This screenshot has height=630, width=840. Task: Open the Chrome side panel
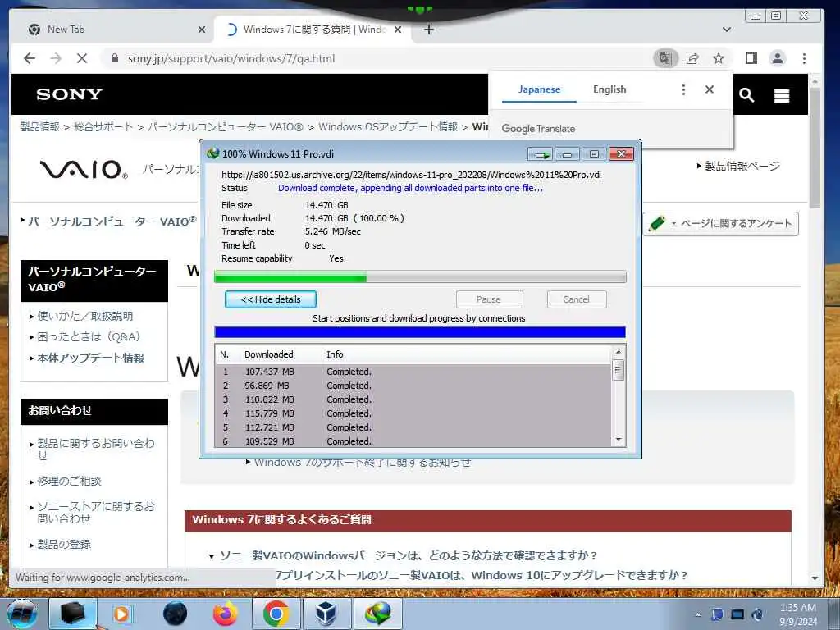pyautogui.click(x=751, y=58)
